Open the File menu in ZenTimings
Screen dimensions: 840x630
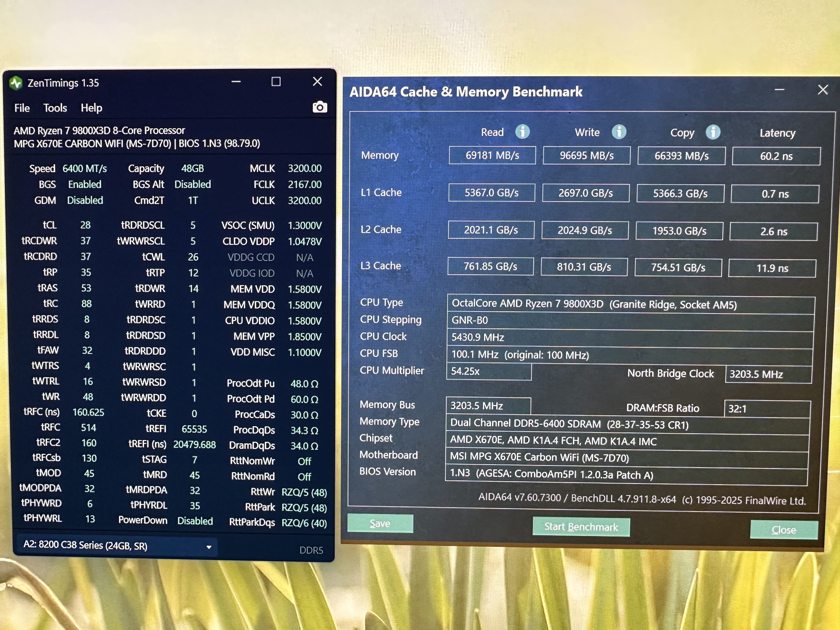coord(22,108)
